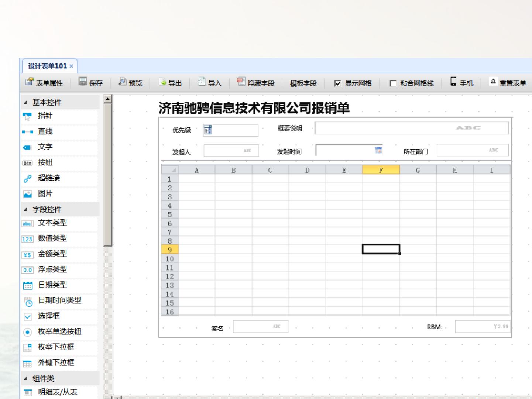
Task: Click the 重置表单 reset form icon
Action: (x=493, y=82)
